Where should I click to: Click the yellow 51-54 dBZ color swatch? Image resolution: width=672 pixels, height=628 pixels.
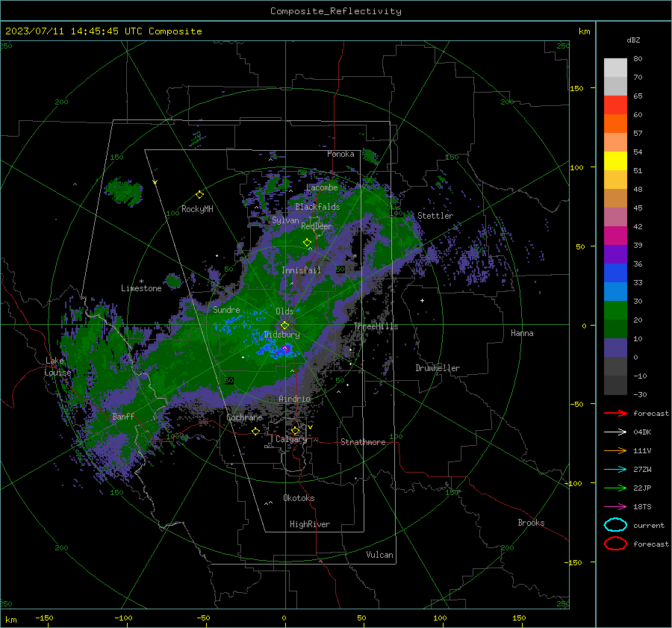(x=615, y=161)
